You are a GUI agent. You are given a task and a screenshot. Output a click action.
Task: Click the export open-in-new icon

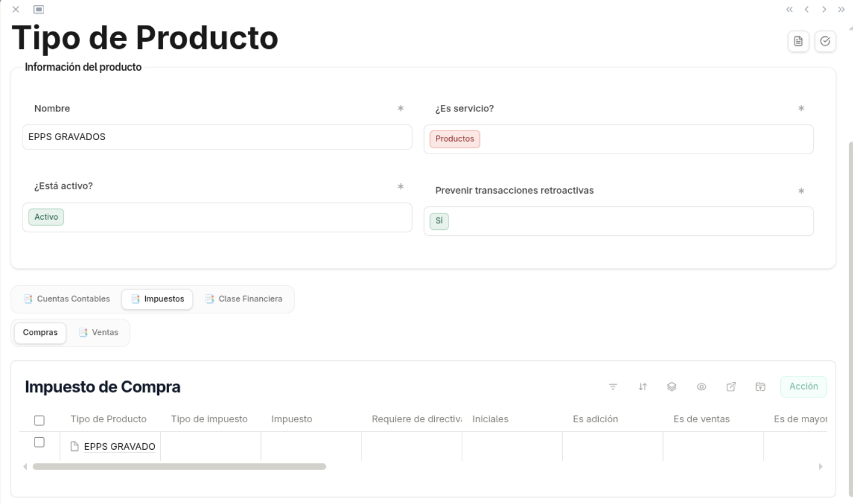click(x=731, y=387)
